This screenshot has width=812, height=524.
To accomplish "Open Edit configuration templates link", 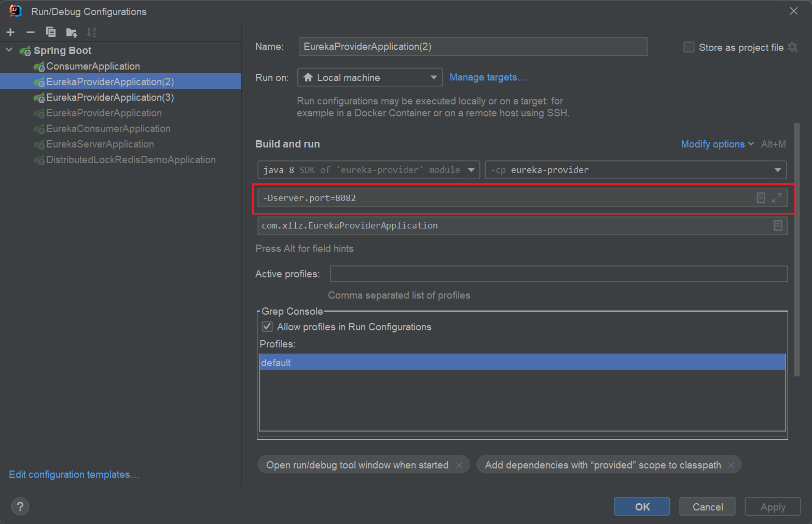I will click(x=74, y=475).
